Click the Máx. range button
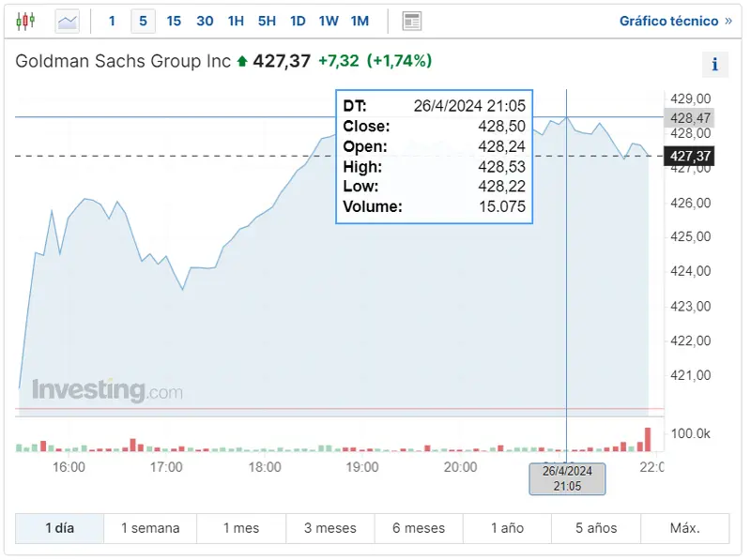Image resolution: width=751 pixels, height=560 pixels. click(685, 528)
